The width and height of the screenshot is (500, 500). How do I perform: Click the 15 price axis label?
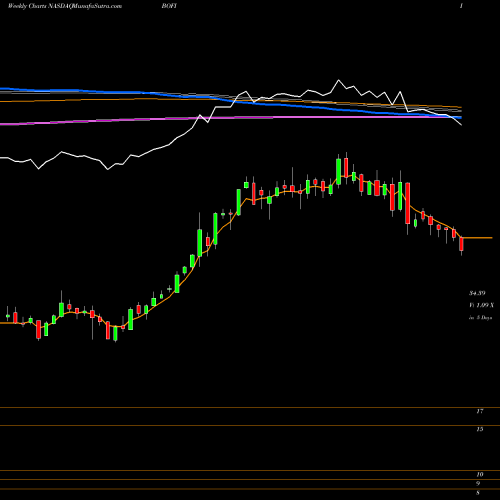pyautogui.click(x=480, y=429)
